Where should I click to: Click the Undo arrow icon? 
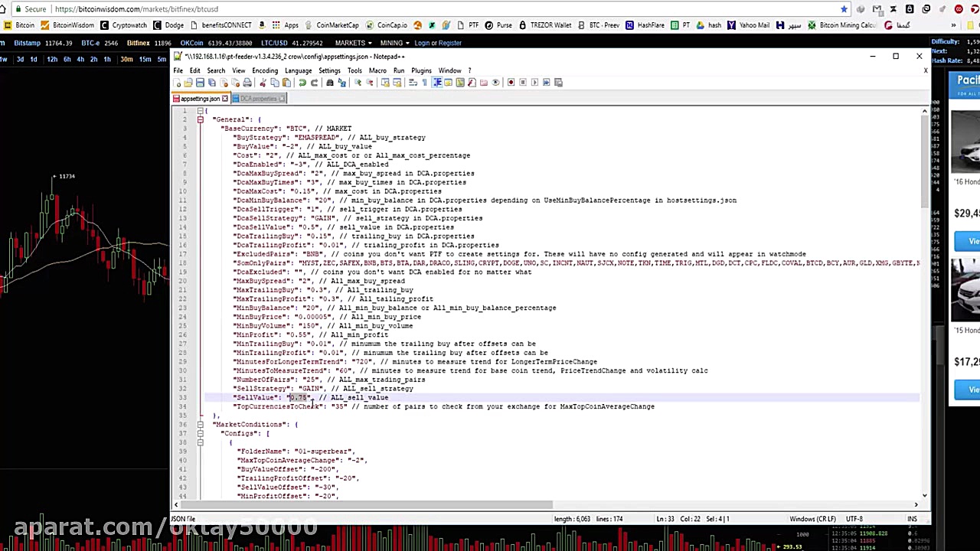(302, 83)
